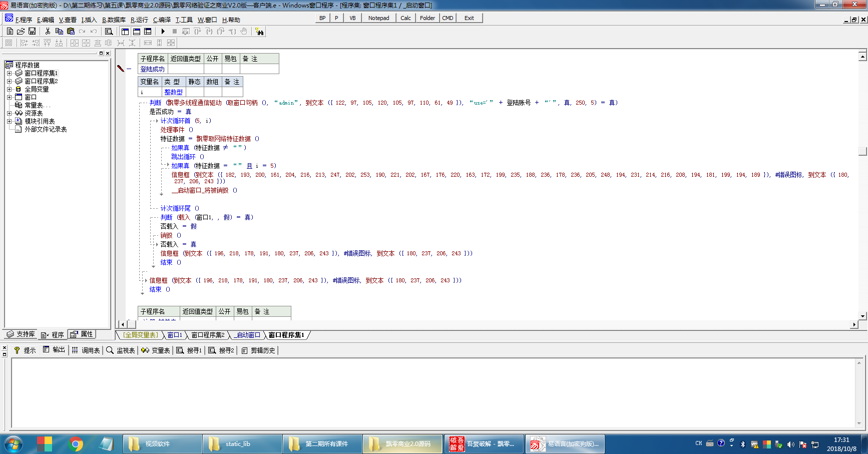Viewport: 868px width, 454px height.
Task: Select the 程序数据 root node
Action: tap(27, 65)
